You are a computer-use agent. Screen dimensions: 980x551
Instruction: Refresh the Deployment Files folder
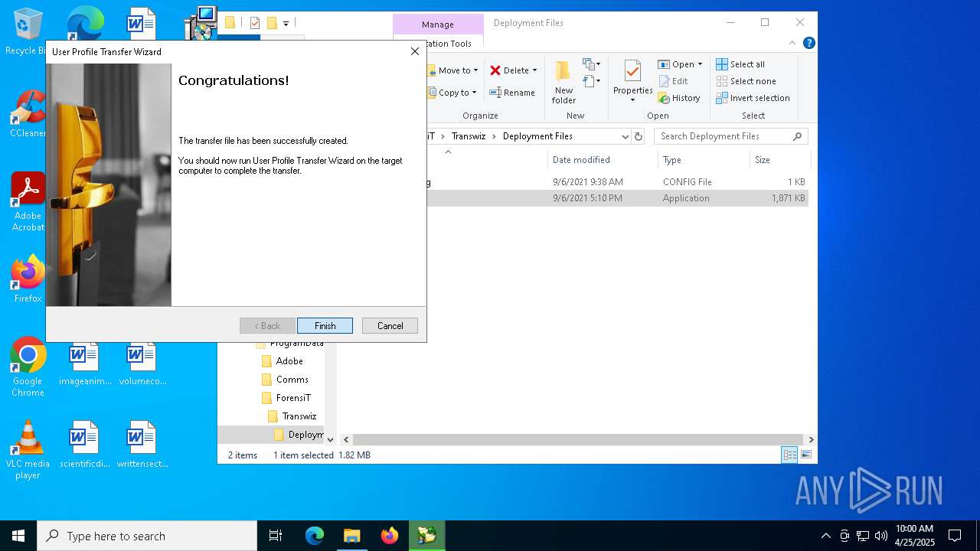639,136
